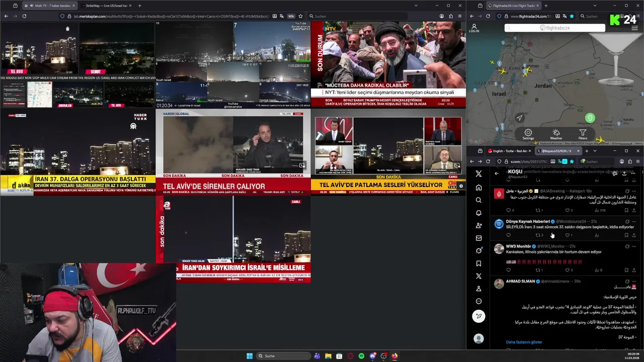The height and width of the screenshot is (362, 644).
Task: Open new tab in Multi TV browser window
Action: tap(140, 6)
